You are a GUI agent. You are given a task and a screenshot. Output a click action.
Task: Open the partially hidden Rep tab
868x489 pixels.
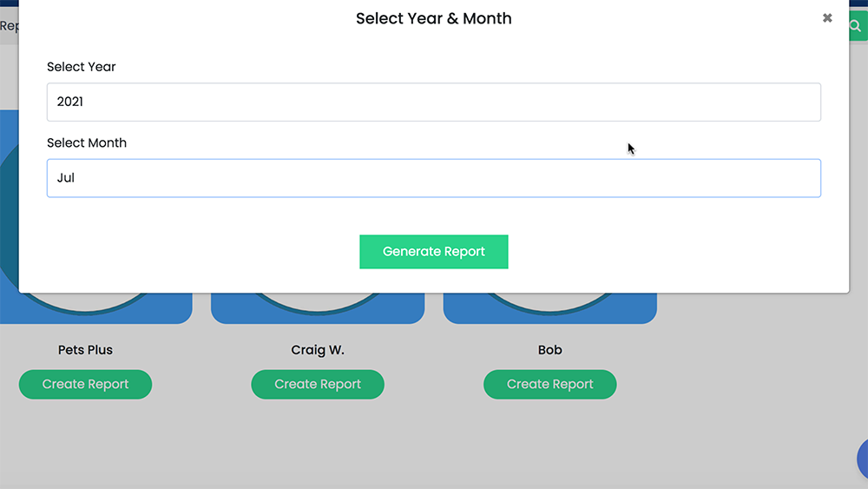pos(9,25)
